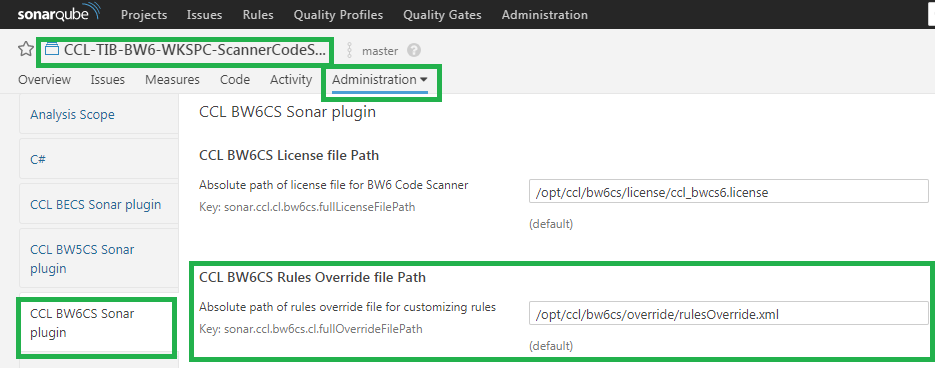Open Quality Gates page

[x=442, y=15]
